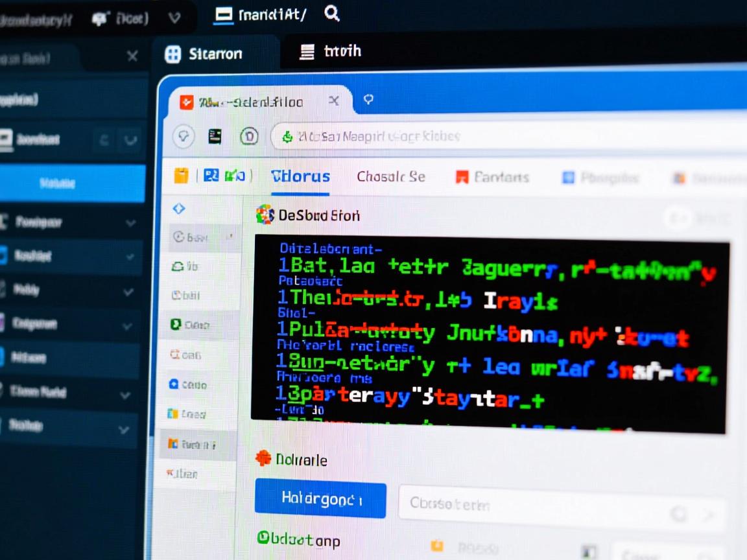Open the dropdown chevron in the top-left bar
The image size is (747, 560).
[173, 19]
